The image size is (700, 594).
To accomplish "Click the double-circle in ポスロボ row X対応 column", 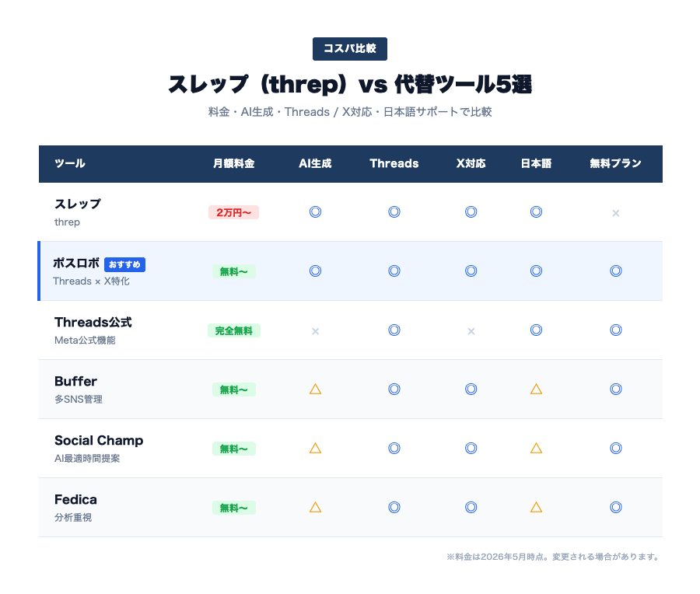I will tap(471, 271).
